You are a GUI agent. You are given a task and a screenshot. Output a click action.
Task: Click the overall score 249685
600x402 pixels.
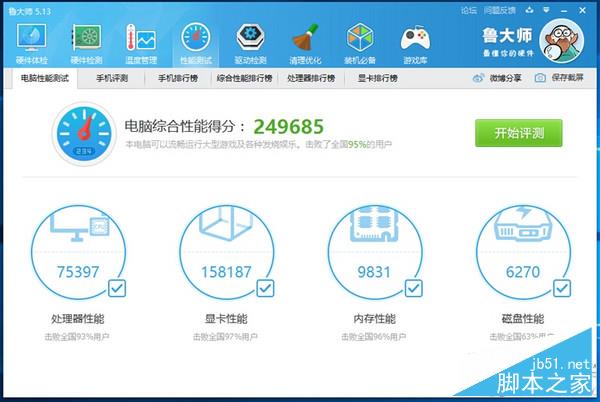289,127
